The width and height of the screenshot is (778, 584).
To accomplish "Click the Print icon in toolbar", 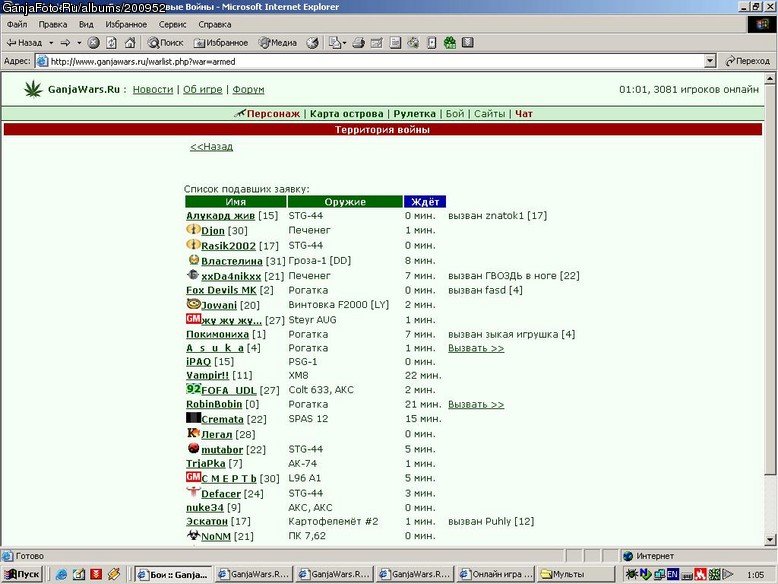I will [x=359, y=43].
